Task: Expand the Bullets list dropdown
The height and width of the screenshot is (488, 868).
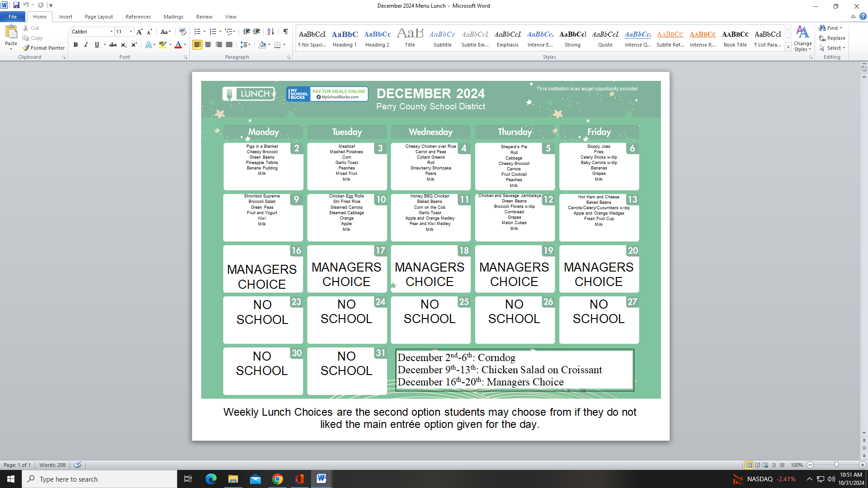Action: point(204,32)
